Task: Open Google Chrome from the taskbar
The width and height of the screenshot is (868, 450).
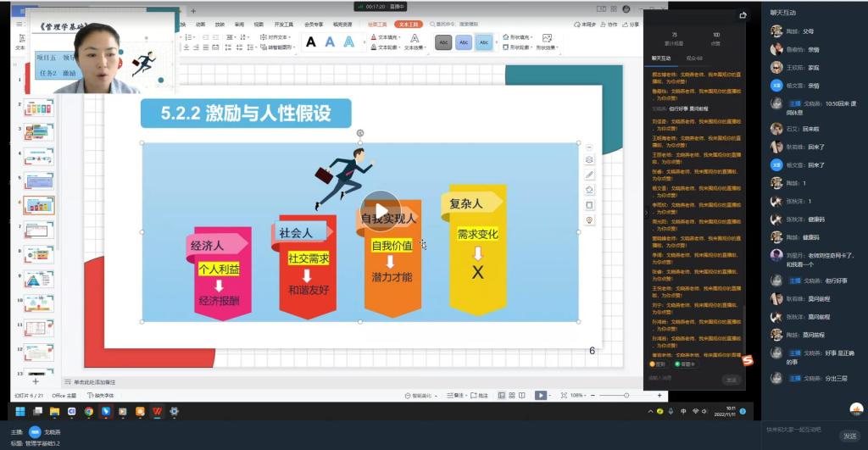Action: (x=89, y=412)
